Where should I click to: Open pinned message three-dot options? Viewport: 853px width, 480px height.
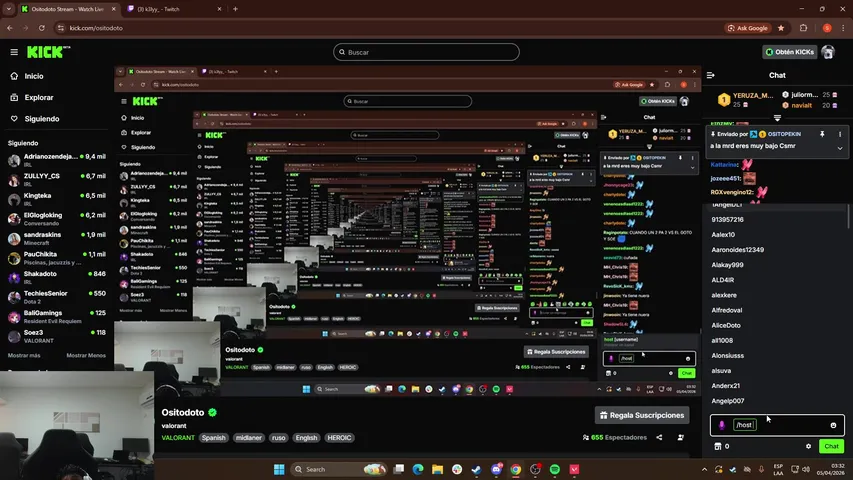coord(840,134)
